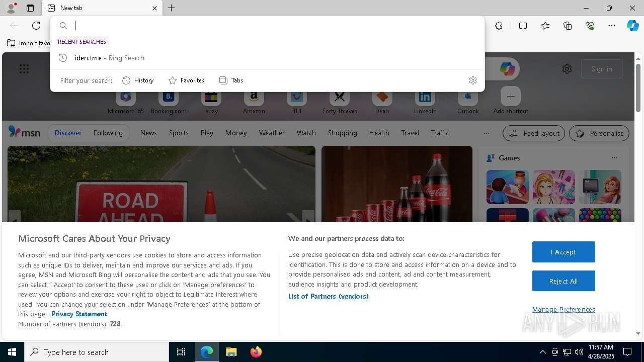Open the Weather menu item
This screenshot has width=644, height=362.
pyautogui.click(x=272, y=133)
